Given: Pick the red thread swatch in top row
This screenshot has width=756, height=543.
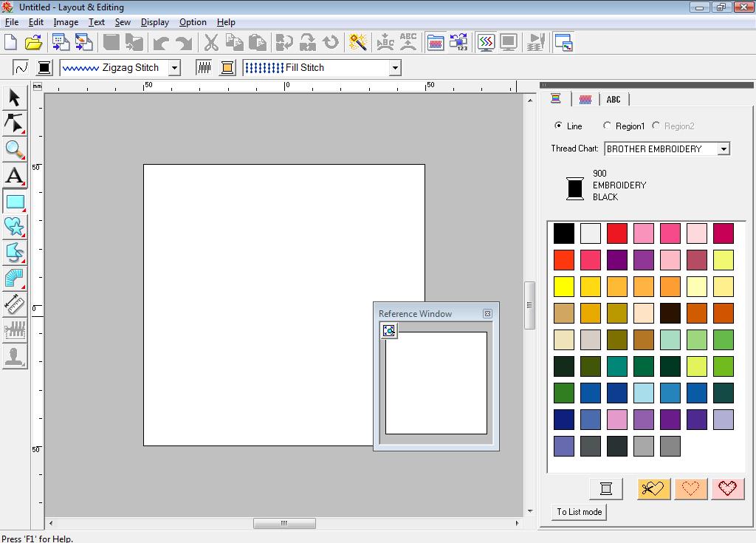Looking at the screenshot, I should (616, 233).
